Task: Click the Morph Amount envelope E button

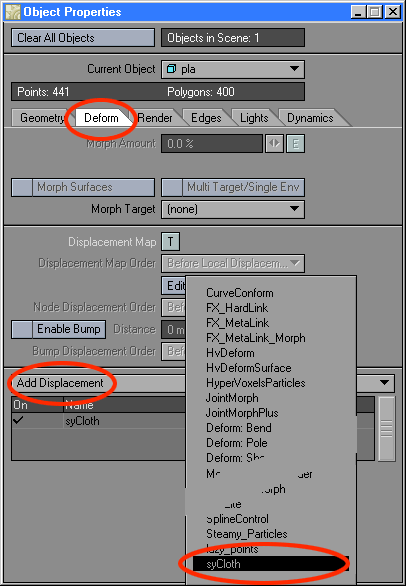Action: [x=295, y=144]
